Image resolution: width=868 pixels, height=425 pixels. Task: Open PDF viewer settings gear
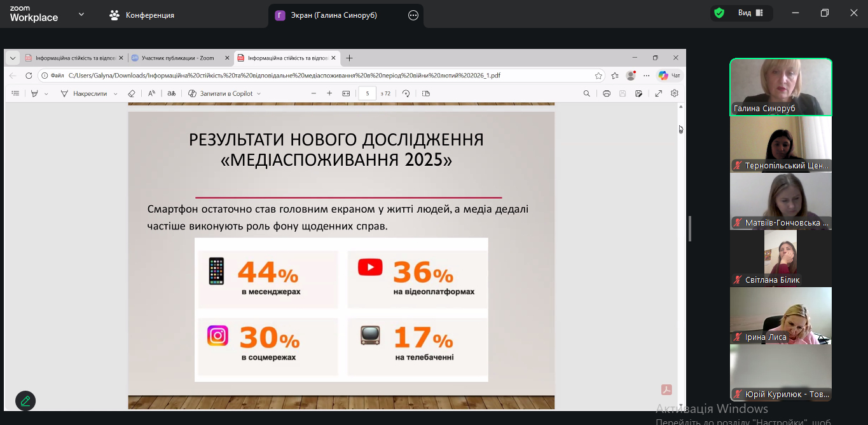tap(674, 93)
